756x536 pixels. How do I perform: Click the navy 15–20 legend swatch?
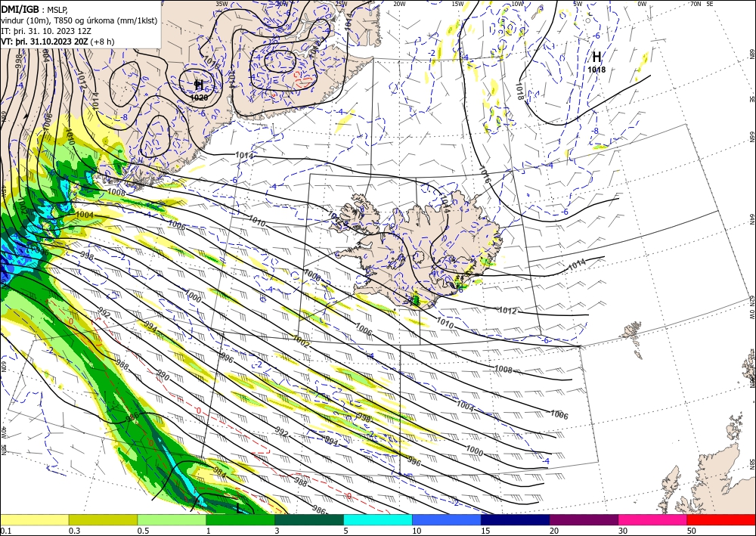[516, 519]
